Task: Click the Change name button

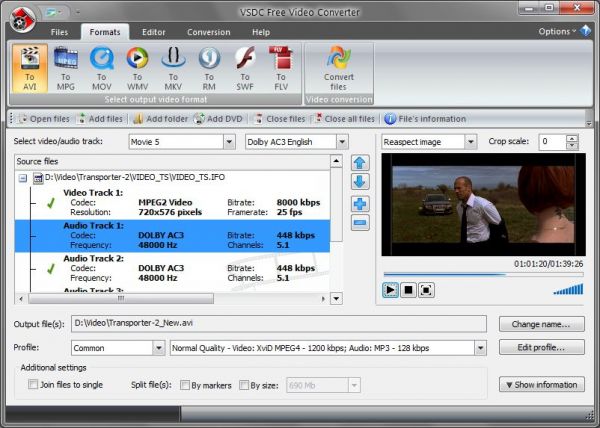Action: coord(541,324)
